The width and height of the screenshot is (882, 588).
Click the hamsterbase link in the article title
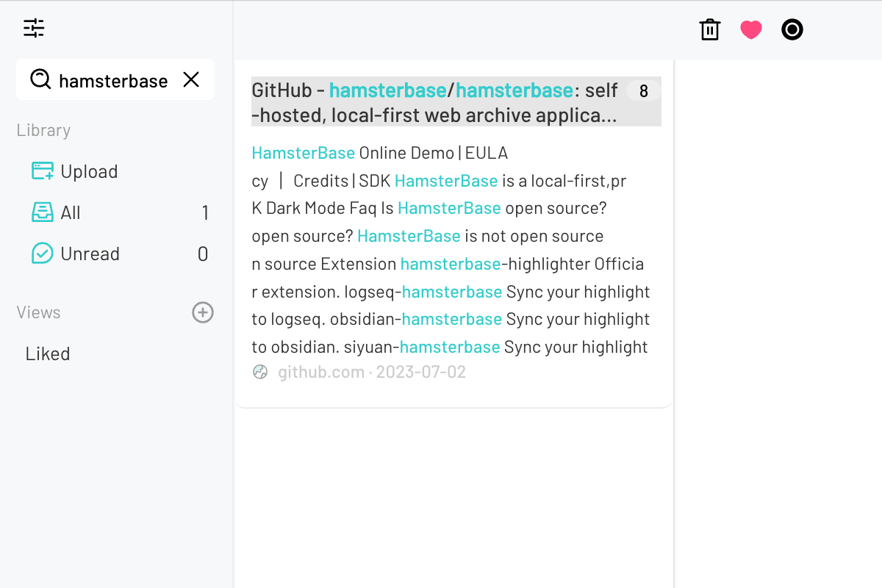pyautogui.click(x=387, y=90)
